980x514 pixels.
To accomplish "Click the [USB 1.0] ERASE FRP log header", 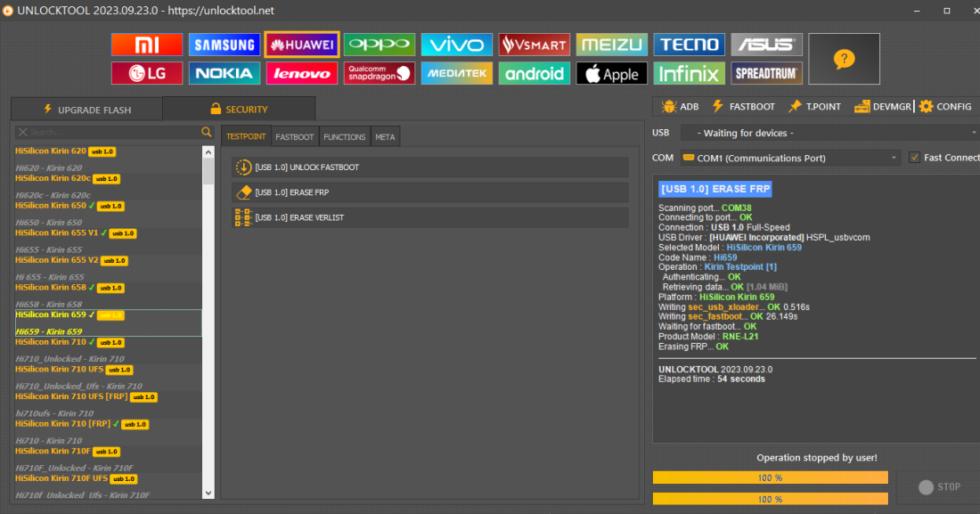I will pos(715,189).
